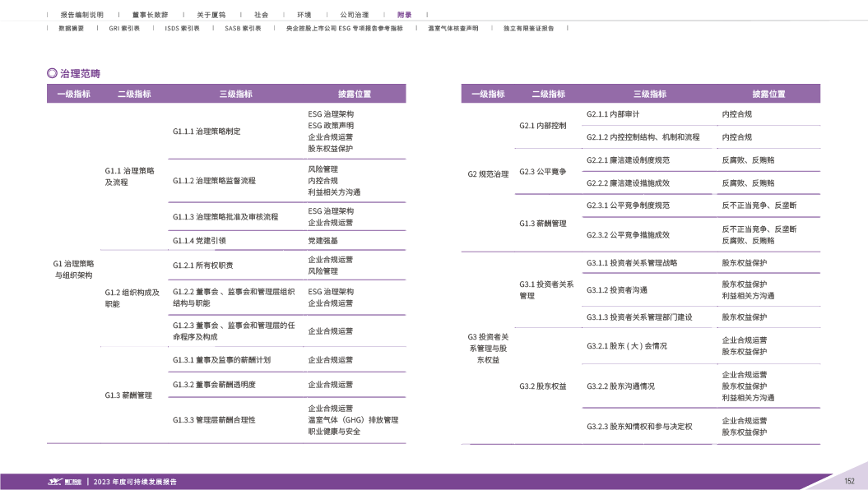This screenshot has height=490, width=868.
Task: Select the G3.2.3 shareholder rights indicator entry
Action: point(639,427)
